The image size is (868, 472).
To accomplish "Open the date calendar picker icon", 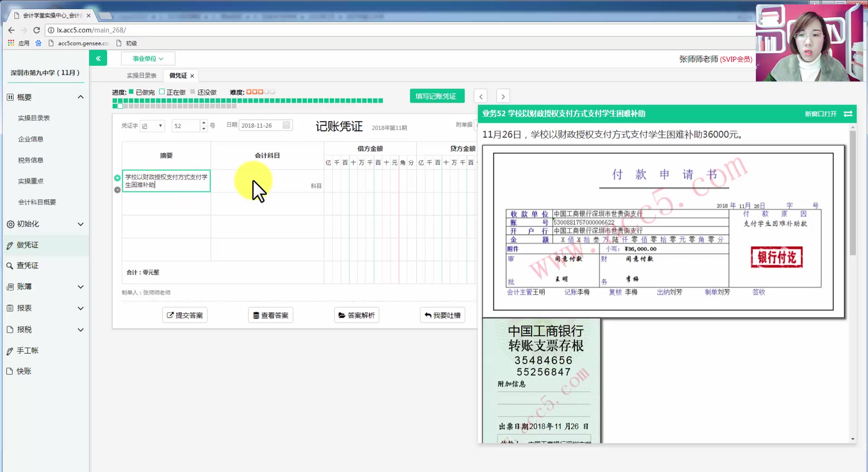I will pos(286,125).
